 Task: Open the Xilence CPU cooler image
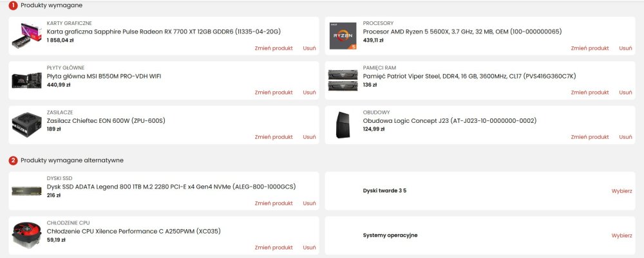[26, 235]
